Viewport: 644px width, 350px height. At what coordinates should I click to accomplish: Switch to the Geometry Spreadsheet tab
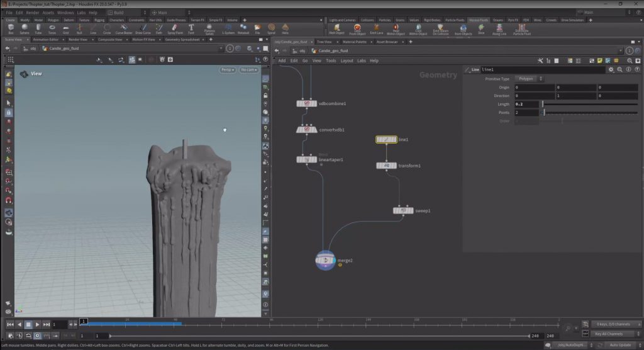pos(182,40)
